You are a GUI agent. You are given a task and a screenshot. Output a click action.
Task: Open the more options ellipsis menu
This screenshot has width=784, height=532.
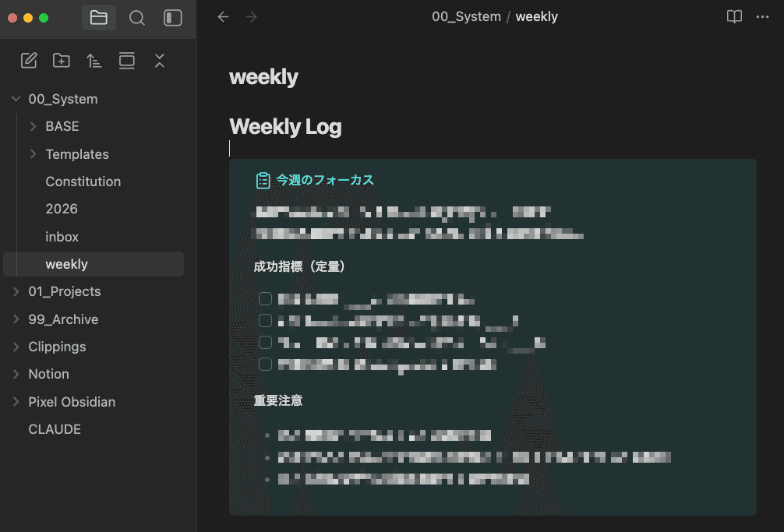(x=763, y=17)
